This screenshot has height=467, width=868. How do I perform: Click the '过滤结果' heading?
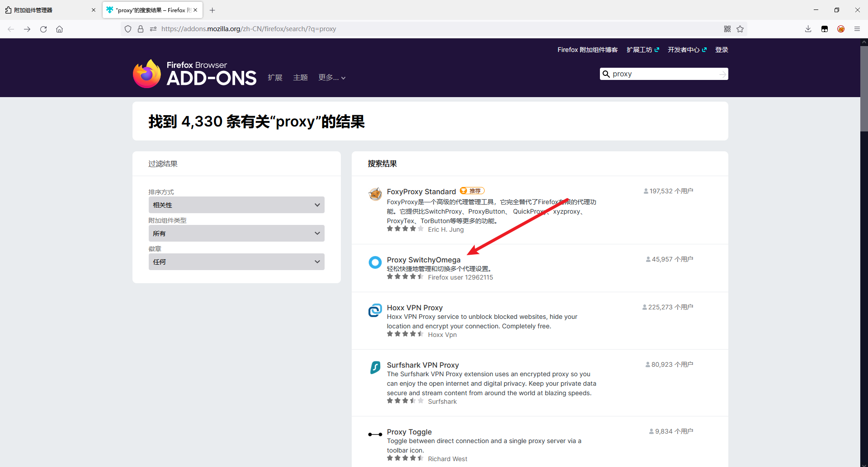[x=163, y=163]
